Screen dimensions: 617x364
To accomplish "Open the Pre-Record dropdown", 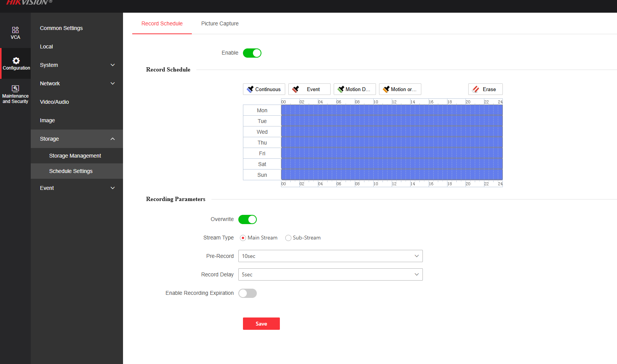I will click(330, 256).
